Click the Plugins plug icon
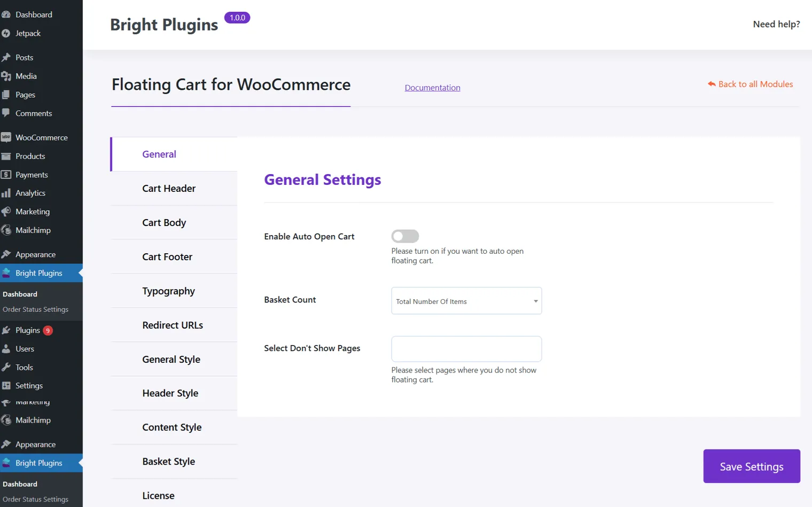Image resolution: width=812 pixels, height=507 pixels. pos(6,330)
